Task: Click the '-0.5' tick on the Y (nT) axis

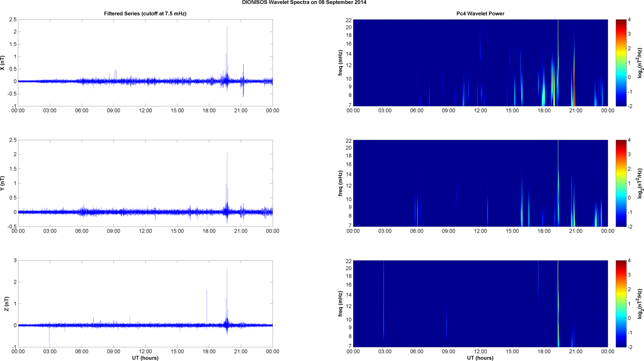Action: (x=11, y=227)
